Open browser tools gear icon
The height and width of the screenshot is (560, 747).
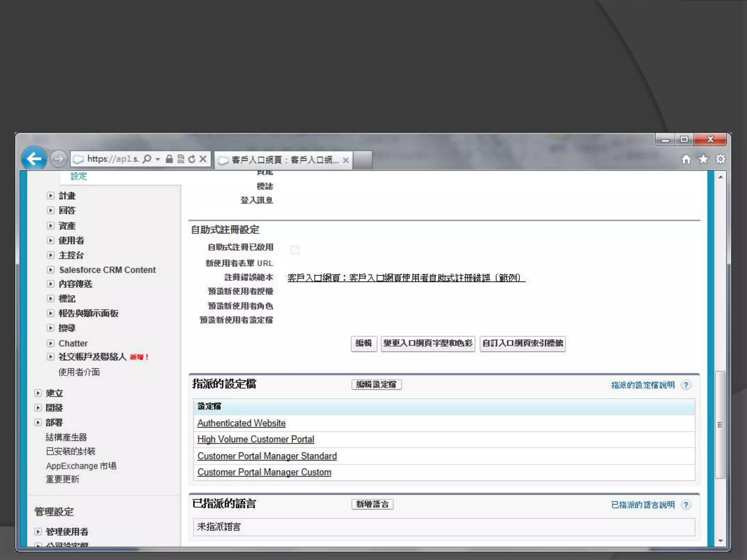pyautogui.click(x=720, y=159)
